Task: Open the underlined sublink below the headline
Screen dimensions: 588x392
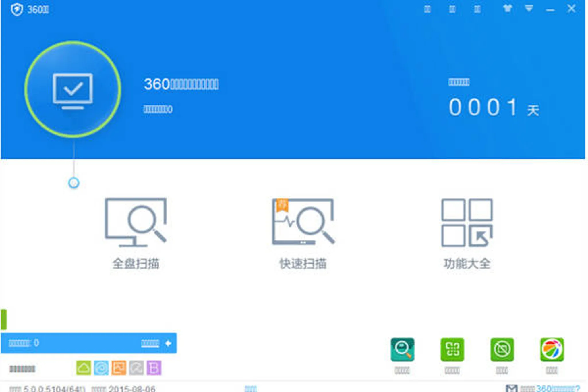Action: coord(158,109)
